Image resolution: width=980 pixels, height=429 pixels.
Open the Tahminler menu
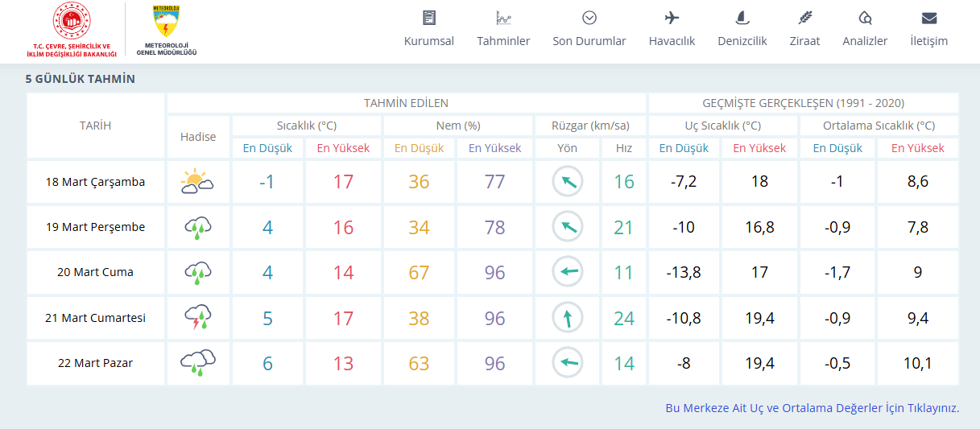503,30
